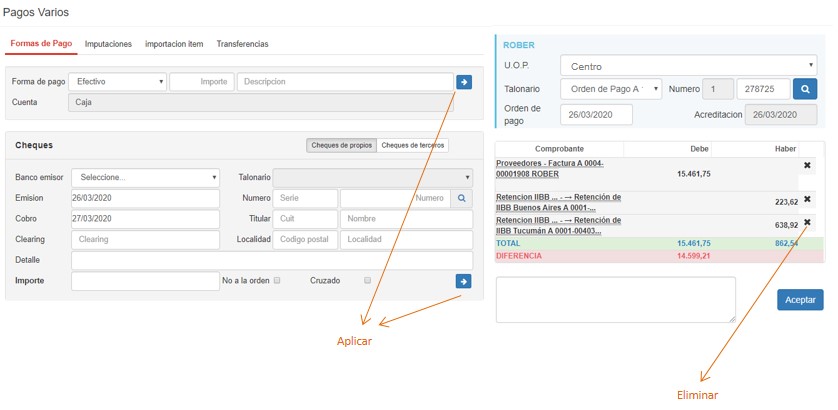The width and height of the screenshot is (838, 410).
Task: Switch to the Imputaciones tab
Action: pyautogui.click(x=108, y=44)
